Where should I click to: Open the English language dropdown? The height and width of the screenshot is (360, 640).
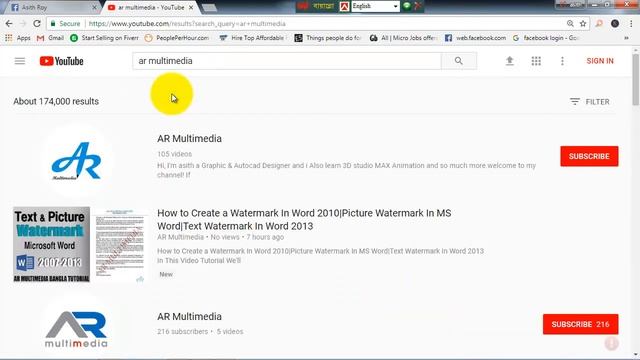point(376,6)
